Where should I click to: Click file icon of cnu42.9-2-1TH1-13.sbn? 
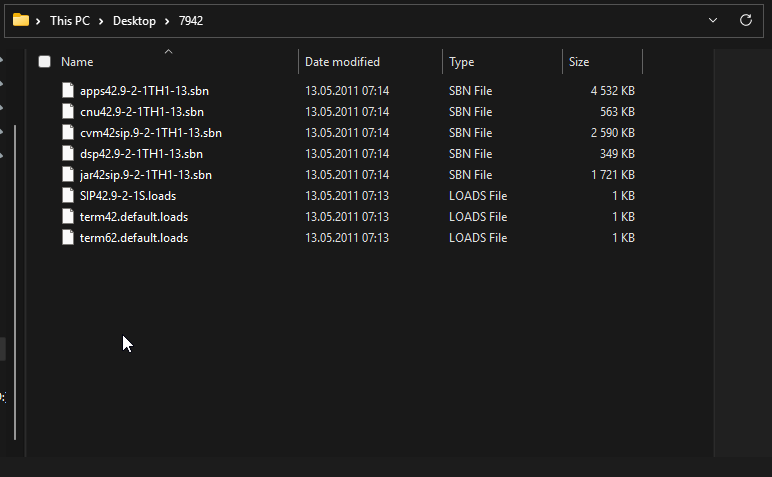coord(68,112)
